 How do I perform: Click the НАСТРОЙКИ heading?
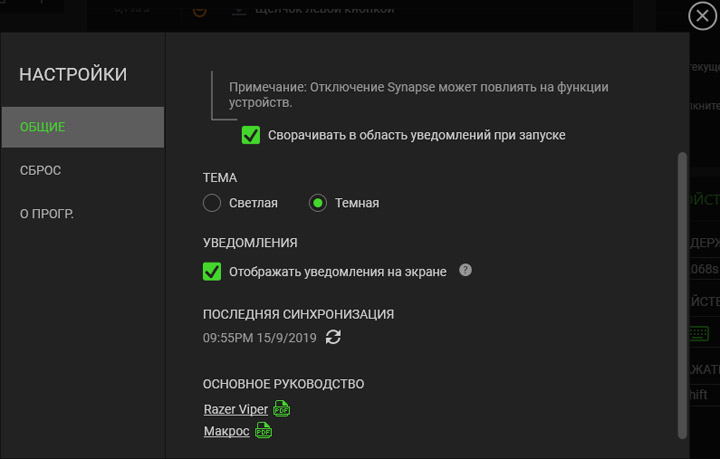point(73,74)
